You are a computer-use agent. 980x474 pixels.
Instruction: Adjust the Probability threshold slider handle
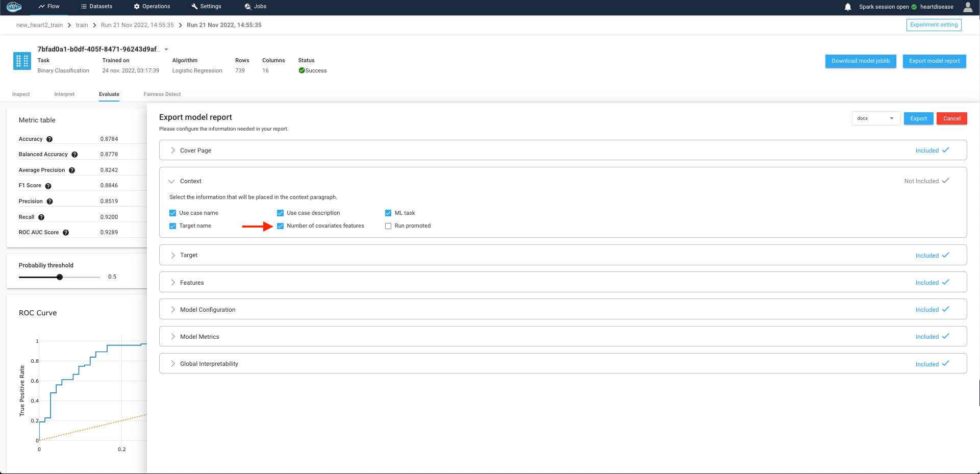[60, 277]
